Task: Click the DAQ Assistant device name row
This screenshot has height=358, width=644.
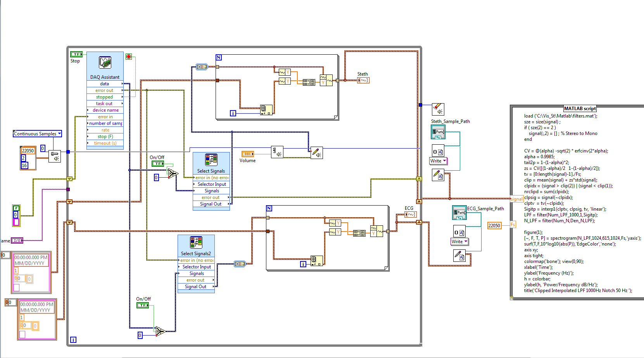Action: [105, 110]
